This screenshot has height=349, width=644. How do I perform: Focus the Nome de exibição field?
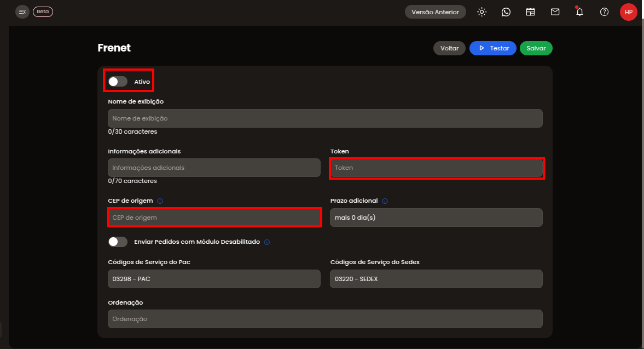pos(325,118)
